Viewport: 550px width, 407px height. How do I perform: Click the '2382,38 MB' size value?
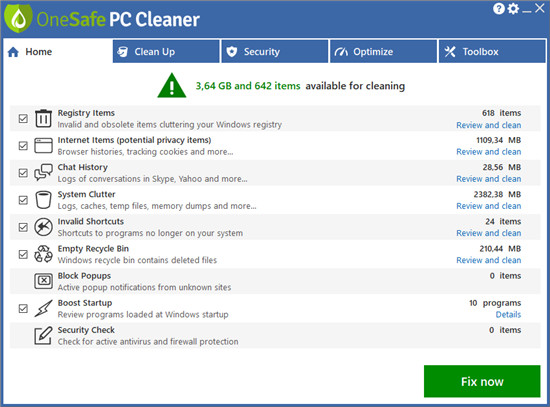[497, 194]
